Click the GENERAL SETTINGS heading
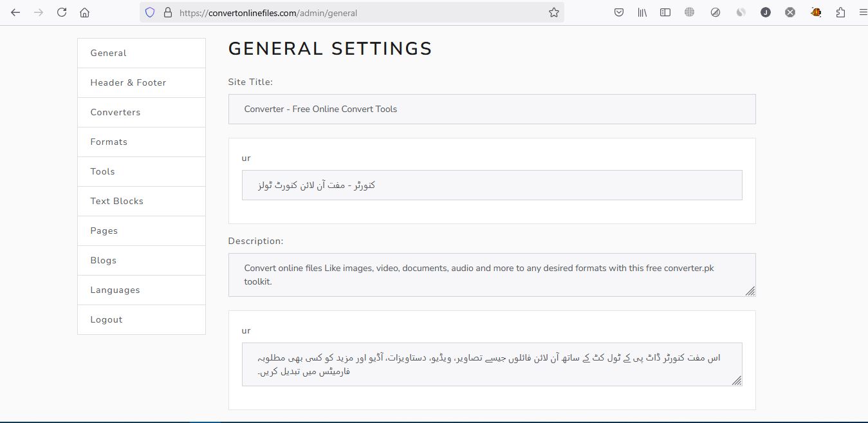868x423 pixels. [330, 49]
